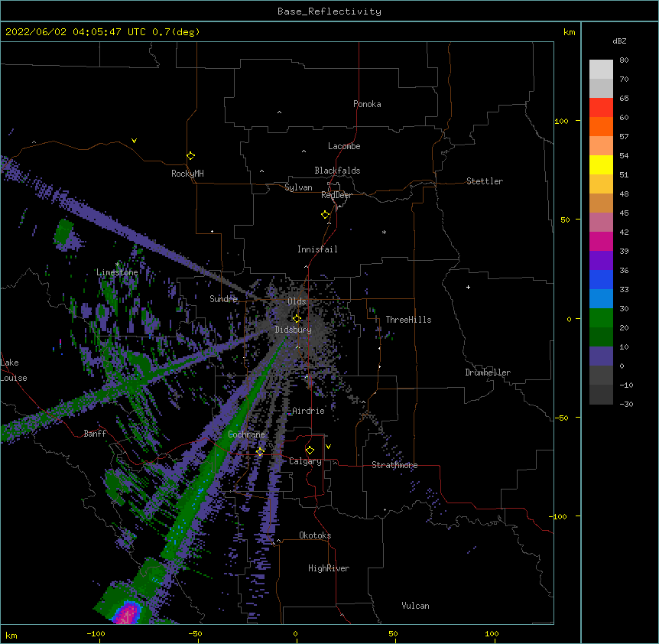This screenshot has height=644, width=659.
Task: Select the yellow radar site diamond between Olds and Didsbury
Action: (x=297, y=319)
